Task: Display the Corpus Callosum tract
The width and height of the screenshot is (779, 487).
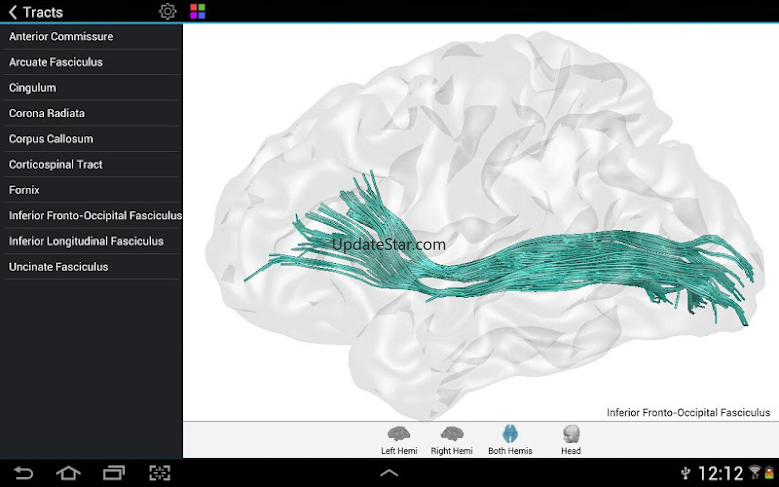Action: click(x=51, y=139)
